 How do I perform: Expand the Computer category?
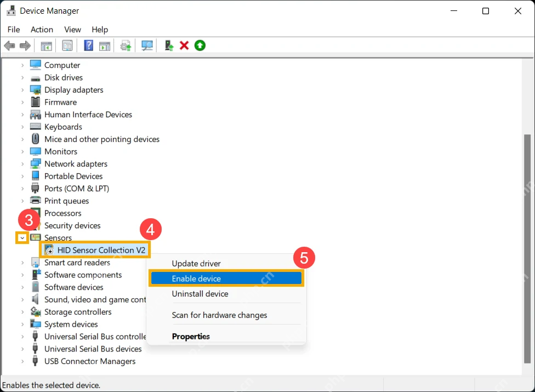(22, 65)
